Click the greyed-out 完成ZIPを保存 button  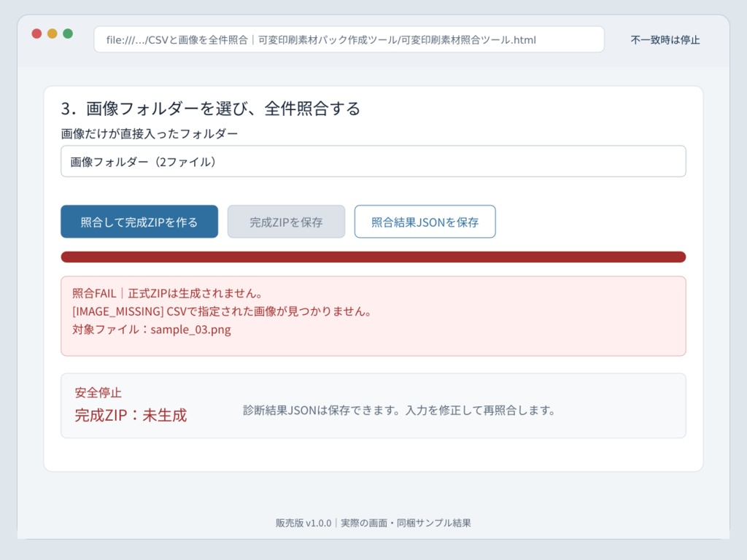(x=286, y=222)
